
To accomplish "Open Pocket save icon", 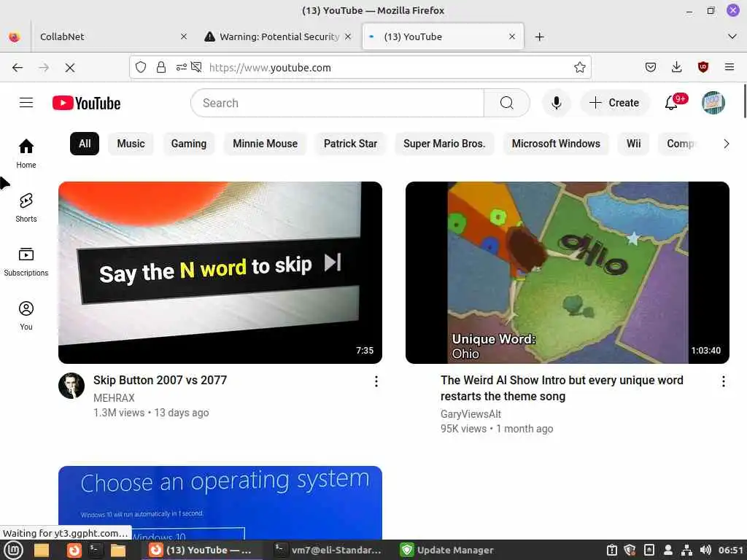I will [x=650, y=68].
